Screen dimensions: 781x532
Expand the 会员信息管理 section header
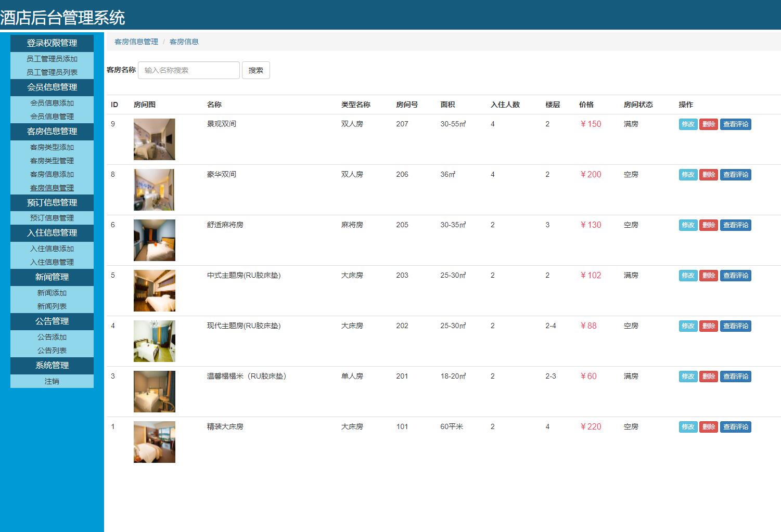click(x=52, y=87)
